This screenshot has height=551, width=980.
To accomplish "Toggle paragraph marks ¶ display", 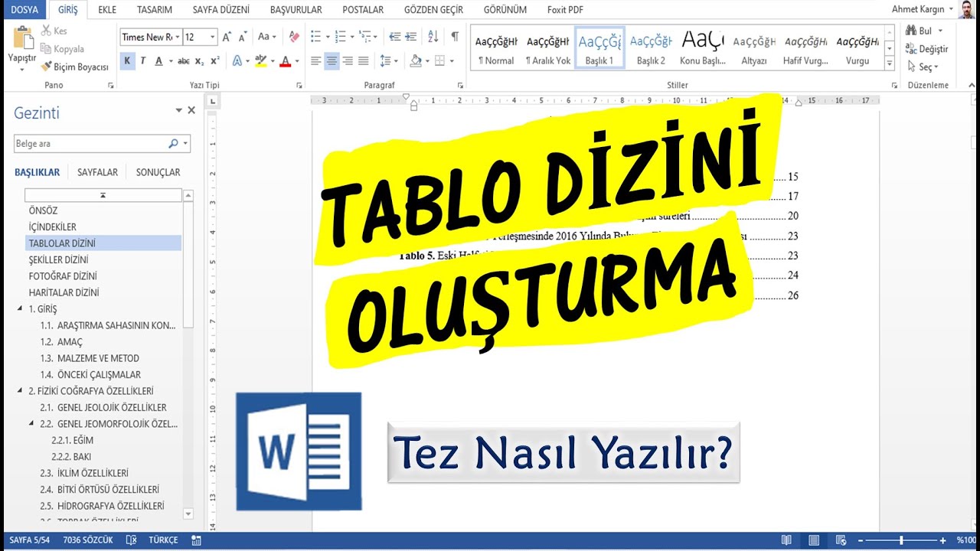I will 455,37.
